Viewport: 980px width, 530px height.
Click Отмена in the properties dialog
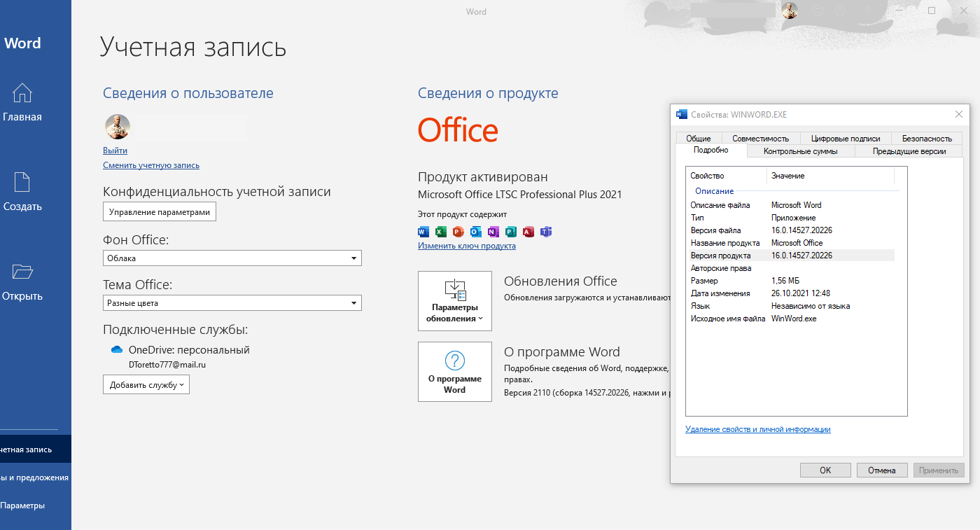click(882, 470)
